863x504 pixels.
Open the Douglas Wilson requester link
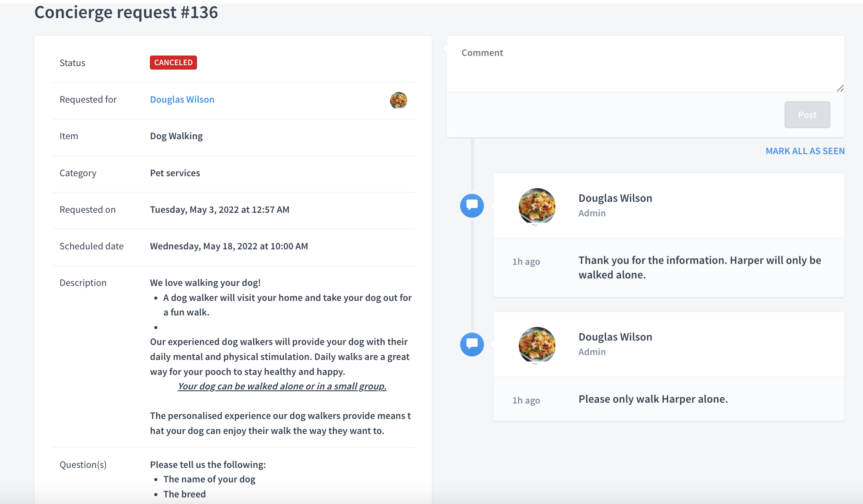[182, 100]
